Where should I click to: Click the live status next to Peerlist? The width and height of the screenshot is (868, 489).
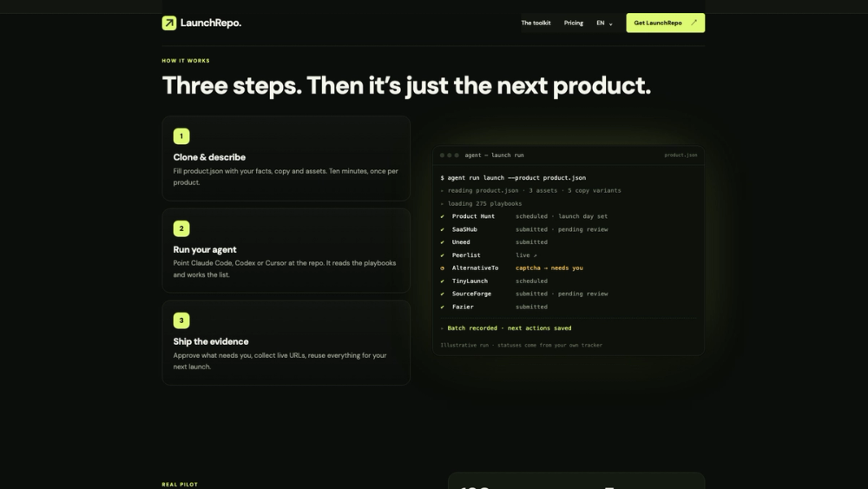526,255
